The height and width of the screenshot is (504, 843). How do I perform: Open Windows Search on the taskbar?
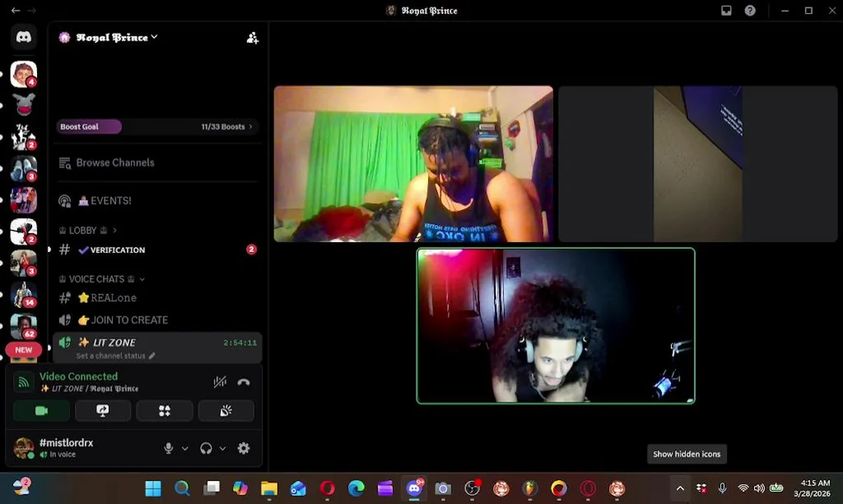(182, 488)
